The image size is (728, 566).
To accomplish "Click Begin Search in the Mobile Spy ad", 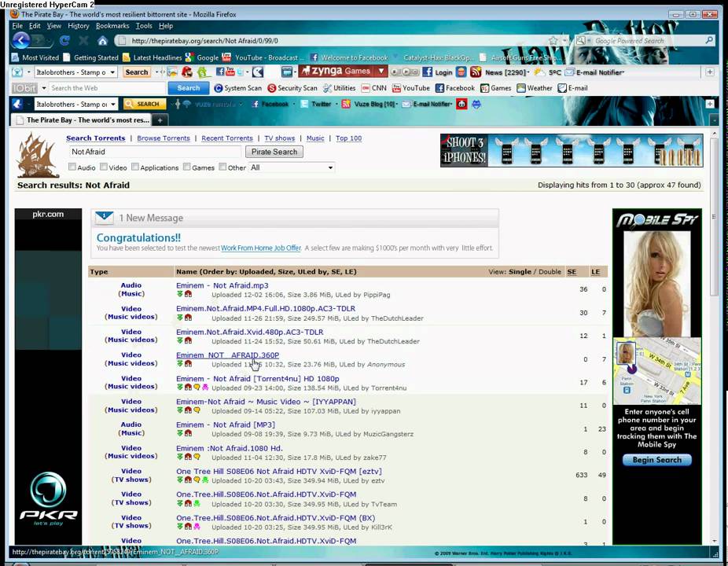I will (657, 460).
